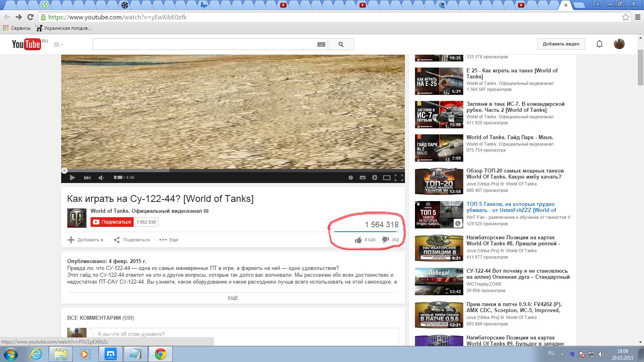Focus the YouTube search field
The height and width of the screenshot is (362, 644).
pos(205,44)
